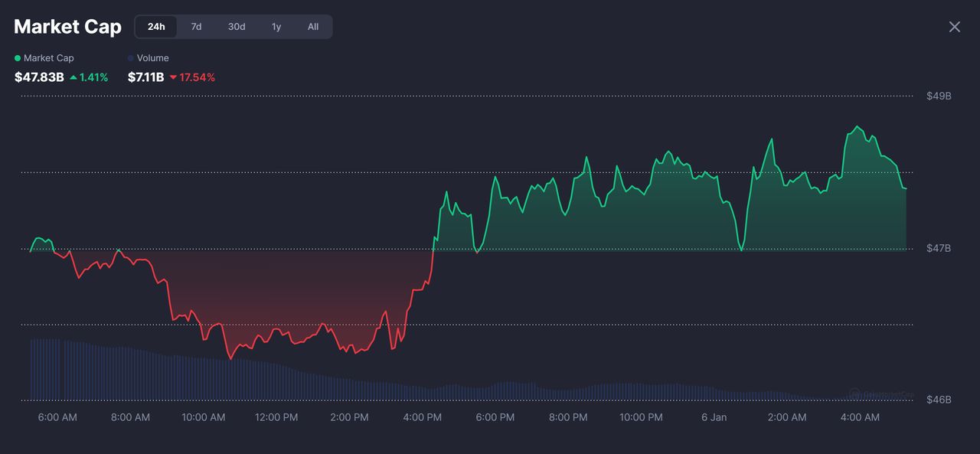Screen dimensions: 980x454
Task: Toggle the green Market Cap legend dot
Action: tap(18, 58)
